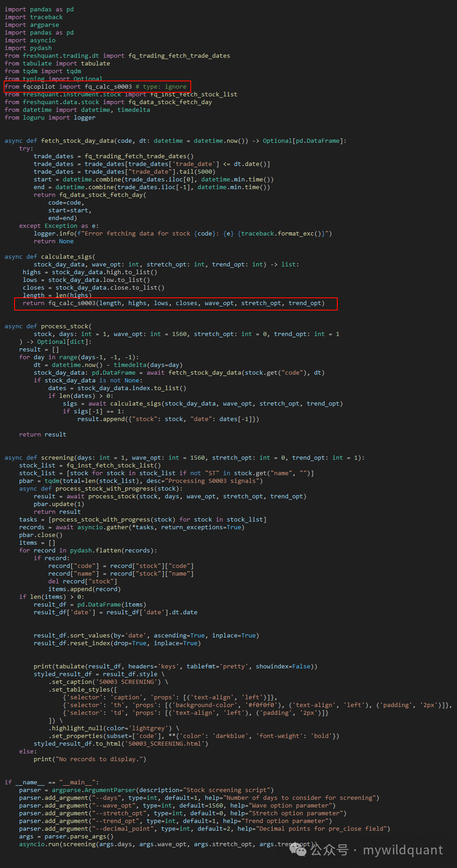Click the "result = []" line
Viewport: 457px width, 868px height.
tap(39, 350)
